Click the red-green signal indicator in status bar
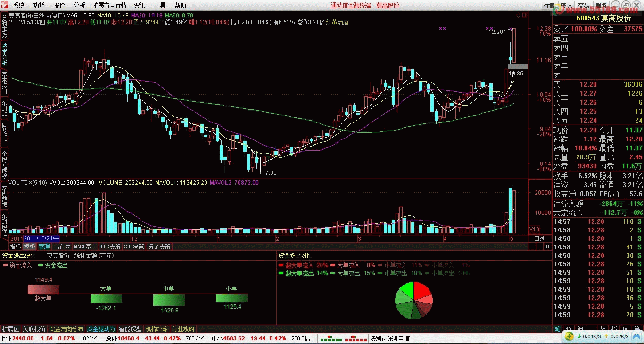 343,338
